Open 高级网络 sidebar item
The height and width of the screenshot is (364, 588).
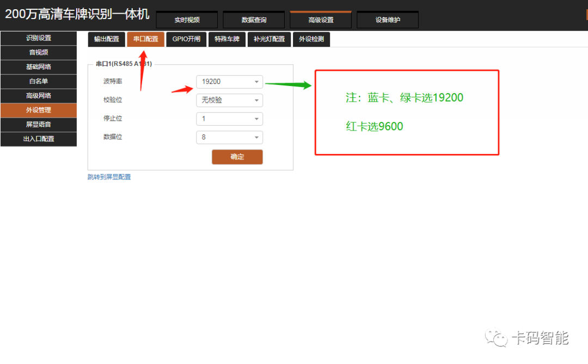click(39, 96)
